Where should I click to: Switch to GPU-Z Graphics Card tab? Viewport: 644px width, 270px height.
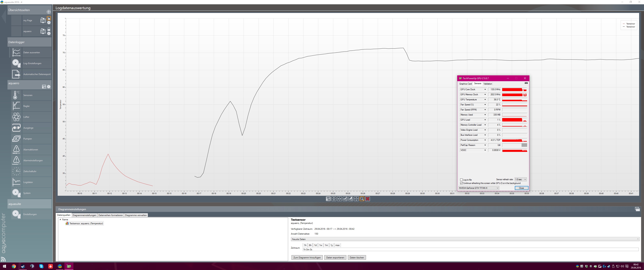465,84
